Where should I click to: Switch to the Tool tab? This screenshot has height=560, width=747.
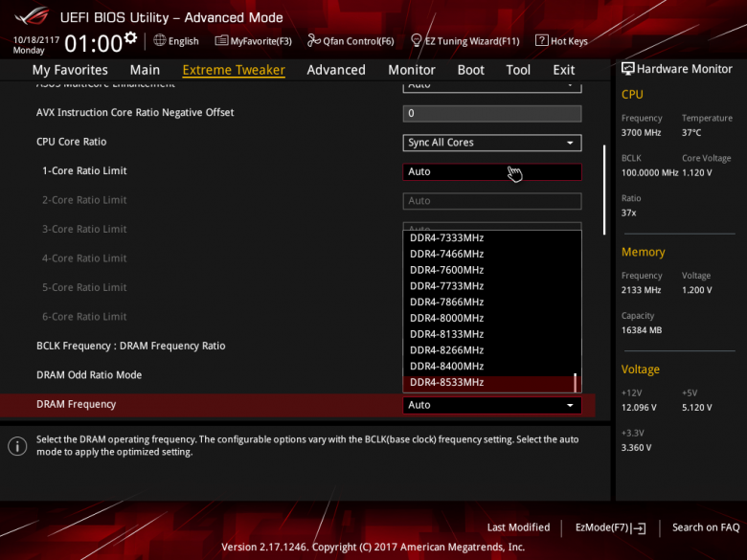click(x=518, y=70)
